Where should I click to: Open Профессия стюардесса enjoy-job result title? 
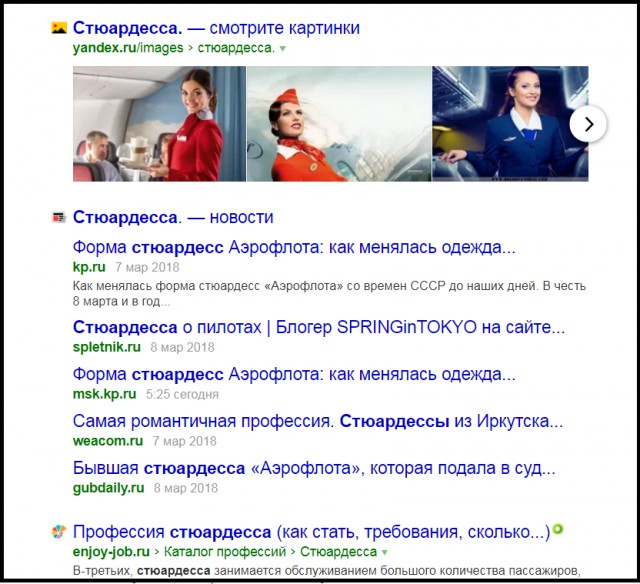[311, 532]
